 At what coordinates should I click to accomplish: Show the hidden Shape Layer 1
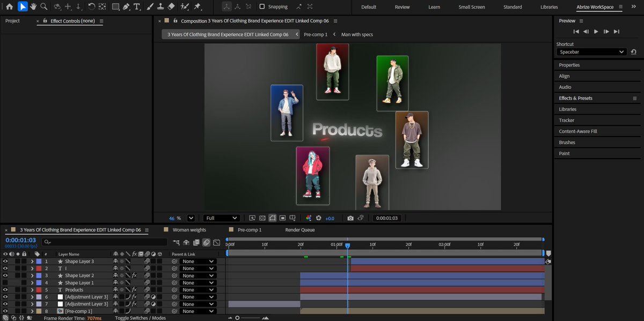(x=5, y=283)
